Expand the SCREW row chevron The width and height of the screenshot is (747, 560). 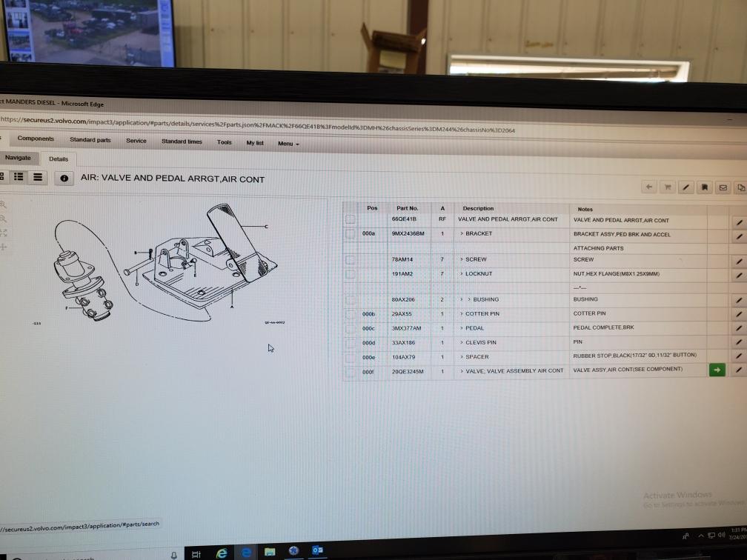tap(462, 259)
